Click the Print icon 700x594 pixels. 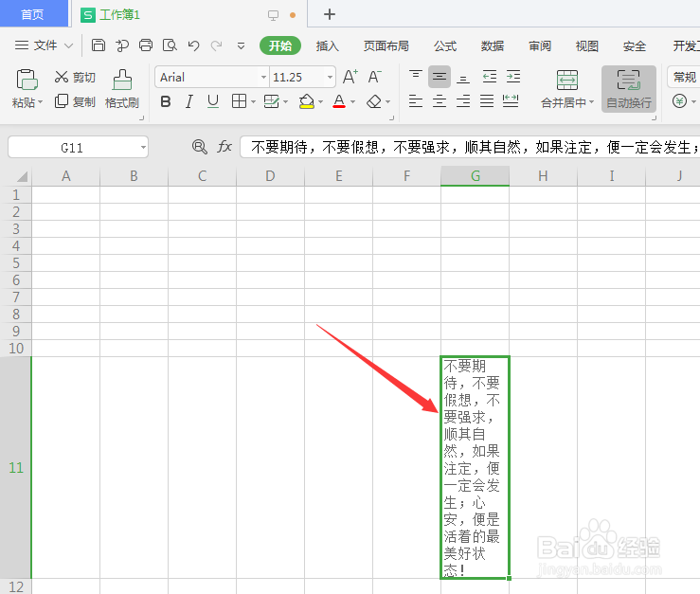146,45
